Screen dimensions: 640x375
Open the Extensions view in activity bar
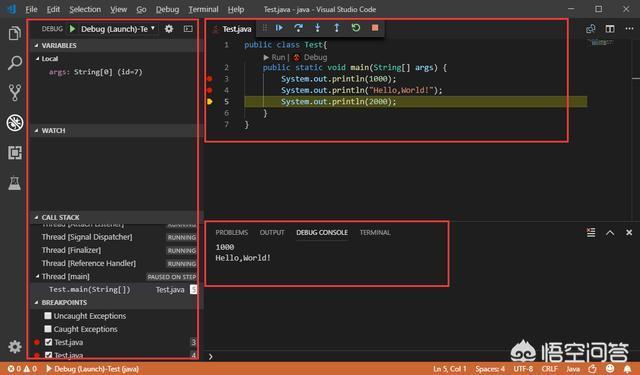15,153
